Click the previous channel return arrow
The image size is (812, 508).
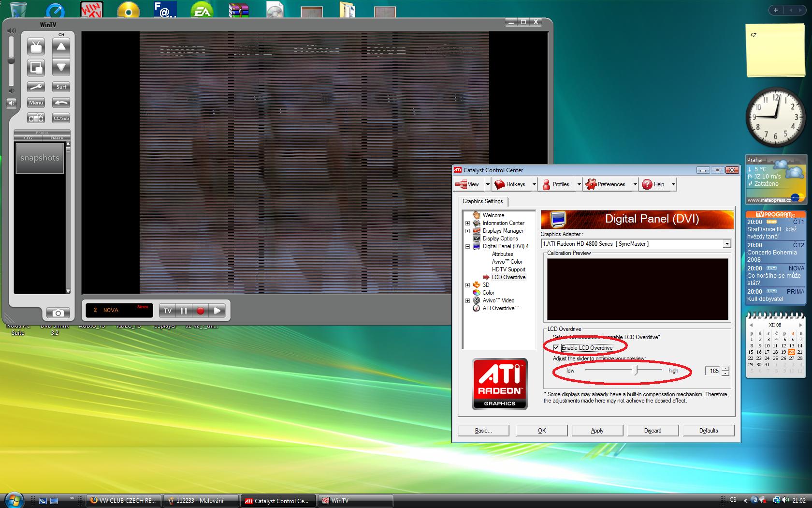(61, 103)
